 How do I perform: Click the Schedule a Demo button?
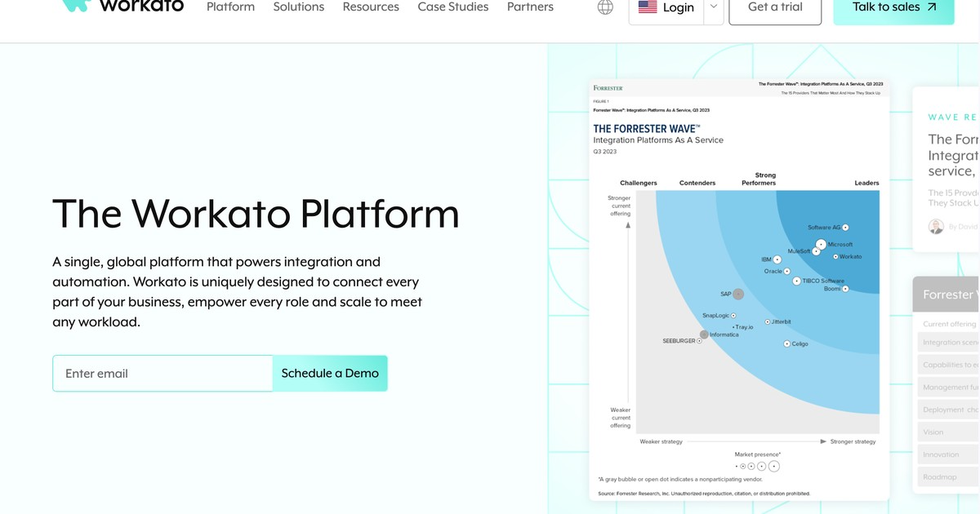330,373
